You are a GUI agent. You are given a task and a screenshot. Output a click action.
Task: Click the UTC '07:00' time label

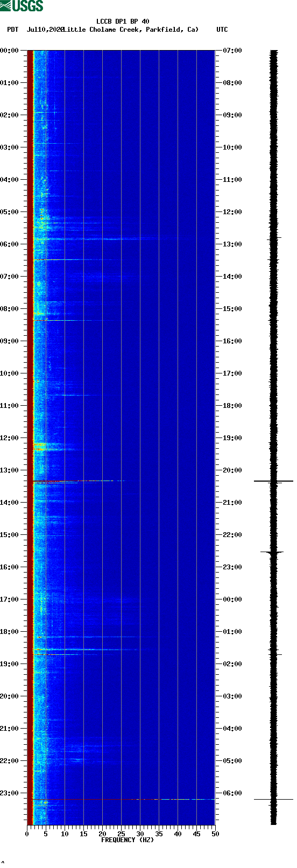pos(232,51)
